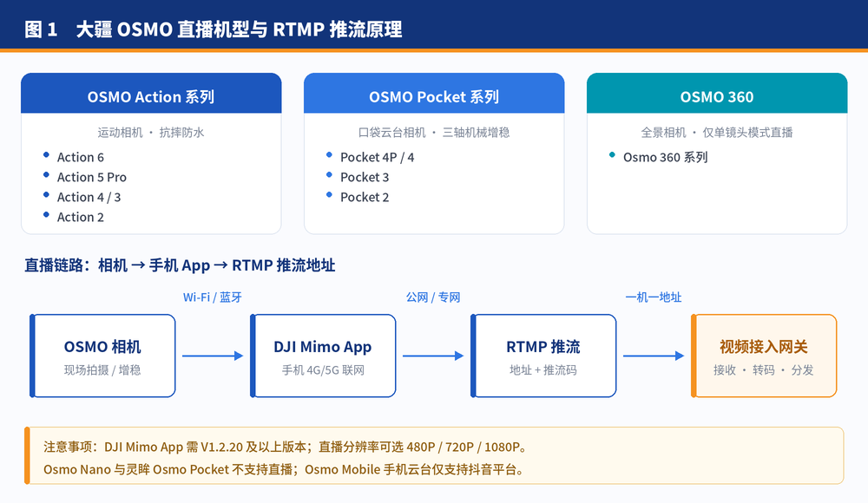Select the "DJI Mimo App" flow box
This screenshot has width=868, height=503.
point(323,356)
